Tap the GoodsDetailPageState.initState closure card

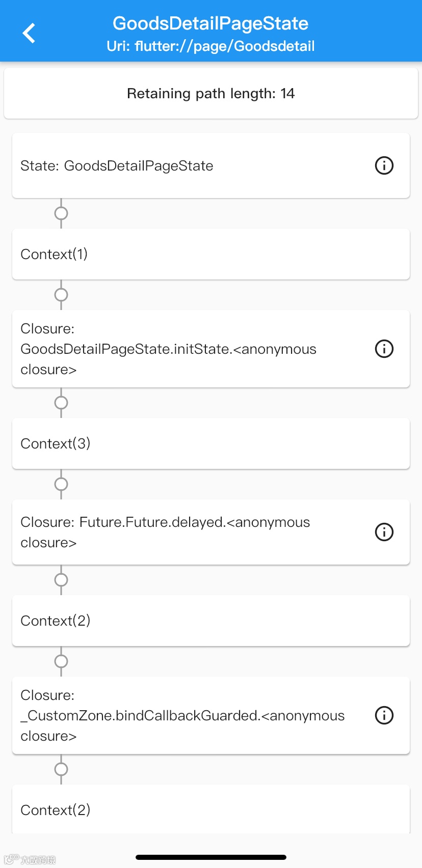(x=194, y=349)
